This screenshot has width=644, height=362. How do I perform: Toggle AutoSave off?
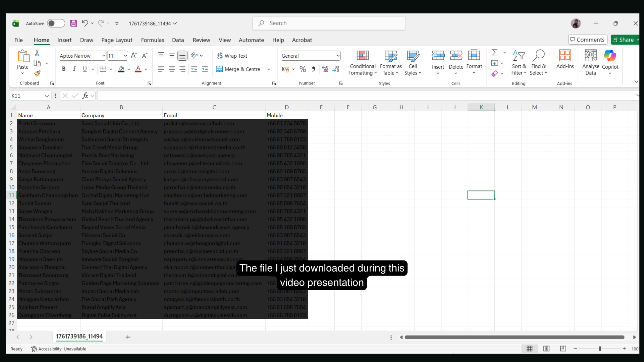tap(56, 23)
